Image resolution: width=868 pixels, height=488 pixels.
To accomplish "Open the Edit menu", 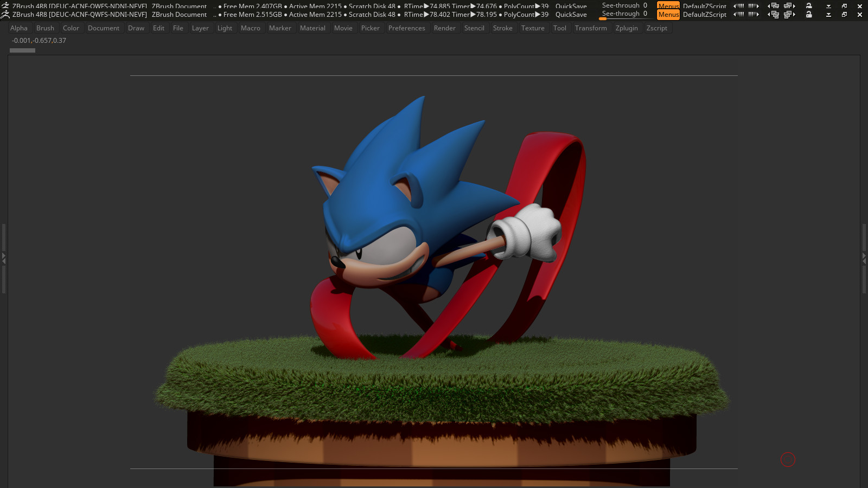I will (x=158, y=28).
